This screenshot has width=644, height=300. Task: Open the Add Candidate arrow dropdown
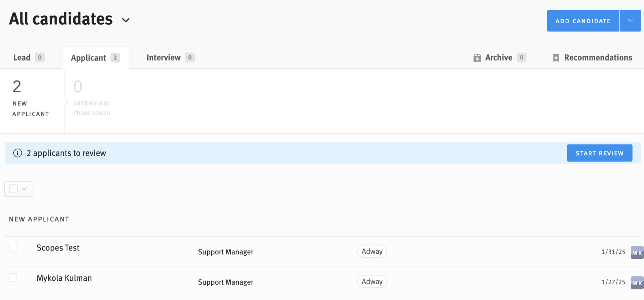(630, 21)
